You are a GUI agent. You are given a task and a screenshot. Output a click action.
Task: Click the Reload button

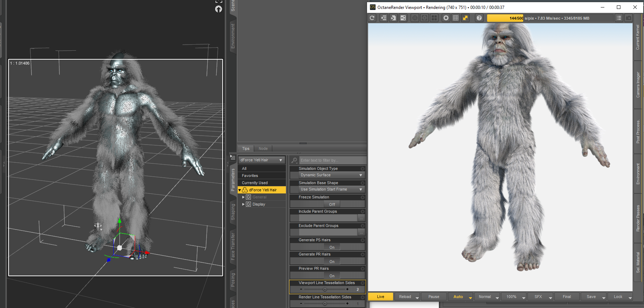pyautogui.click(x=405, y=297)
